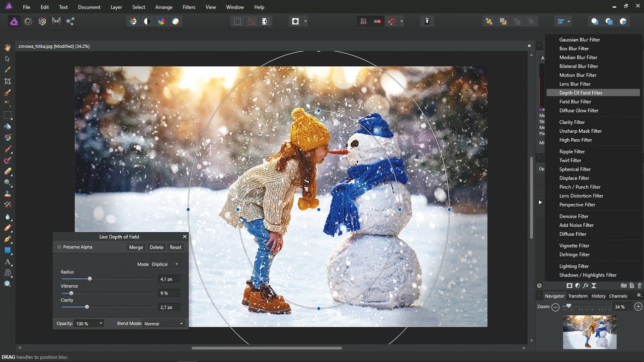This screenshot has height=362, width=644.
Task: Apply Auto Contrast from toolbar
Action: point(147,21)
